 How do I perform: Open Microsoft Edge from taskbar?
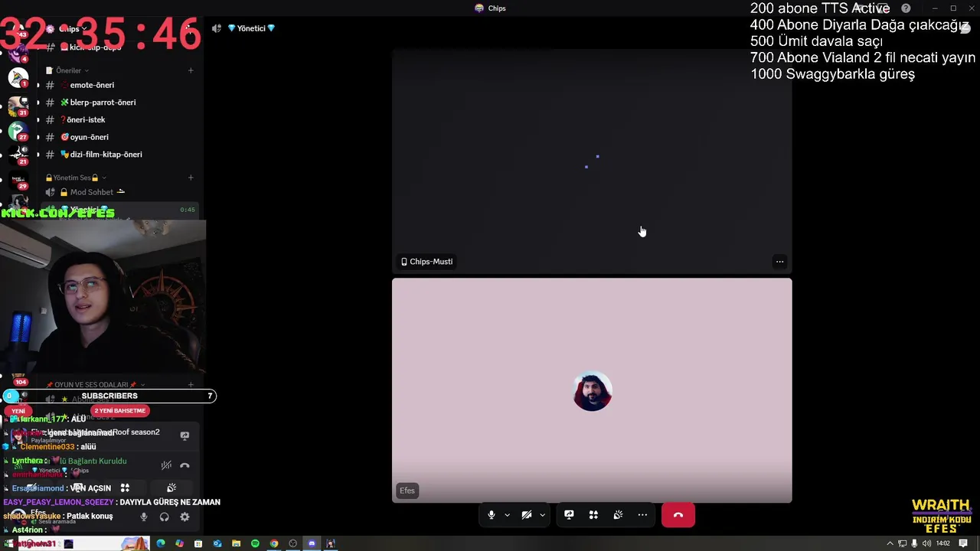[161, 544]
